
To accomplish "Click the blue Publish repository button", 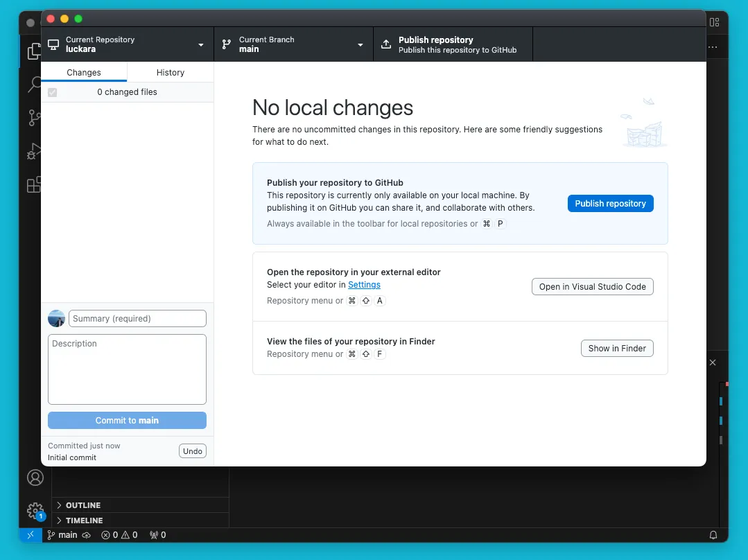I will point(610,203).
